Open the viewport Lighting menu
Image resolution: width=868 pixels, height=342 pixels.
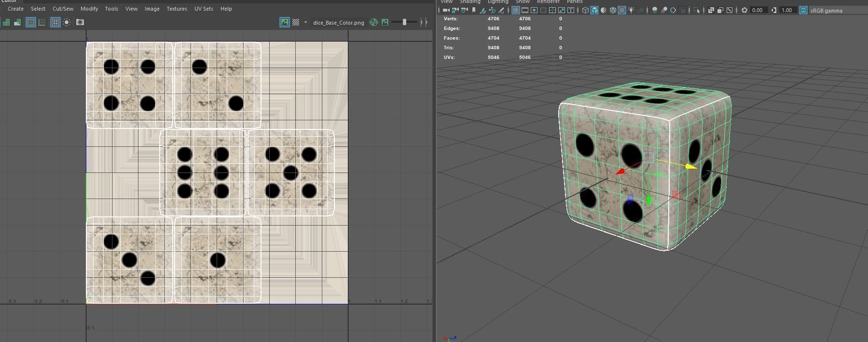pos(498,2)
